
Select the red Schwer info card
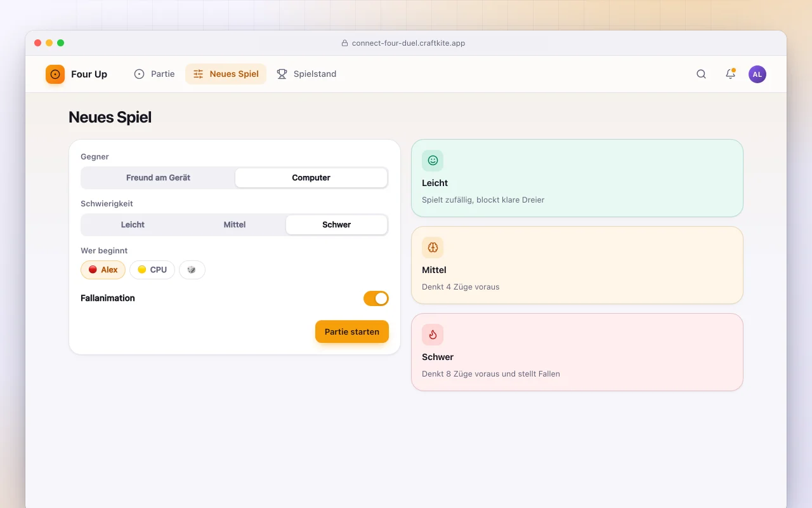coord(577,352)
